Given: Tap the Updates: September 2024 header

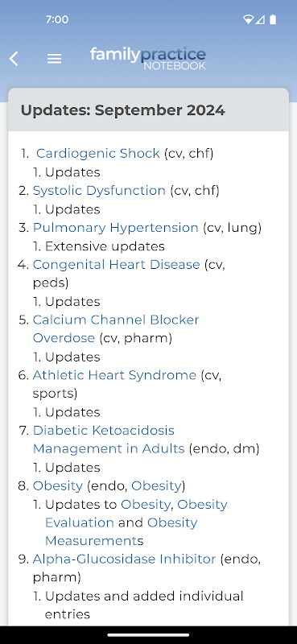Looking at the screenshot, I should [x=123, y=110].
